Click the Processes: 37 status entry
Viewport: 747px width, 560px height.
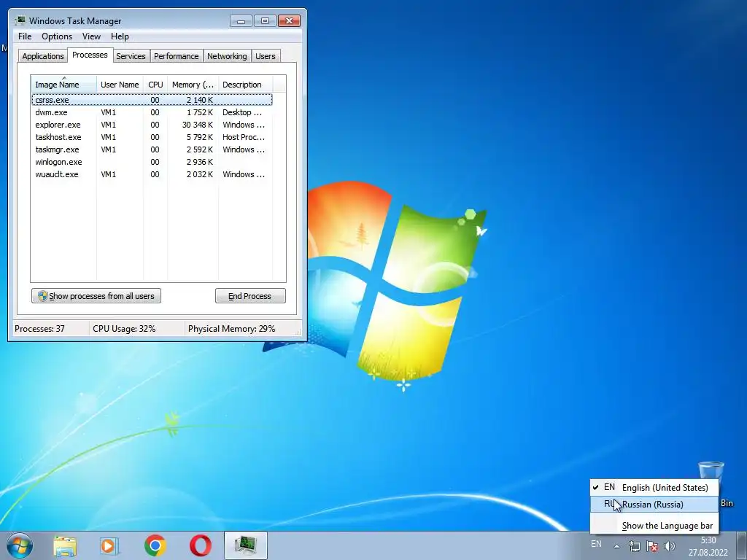39,329
